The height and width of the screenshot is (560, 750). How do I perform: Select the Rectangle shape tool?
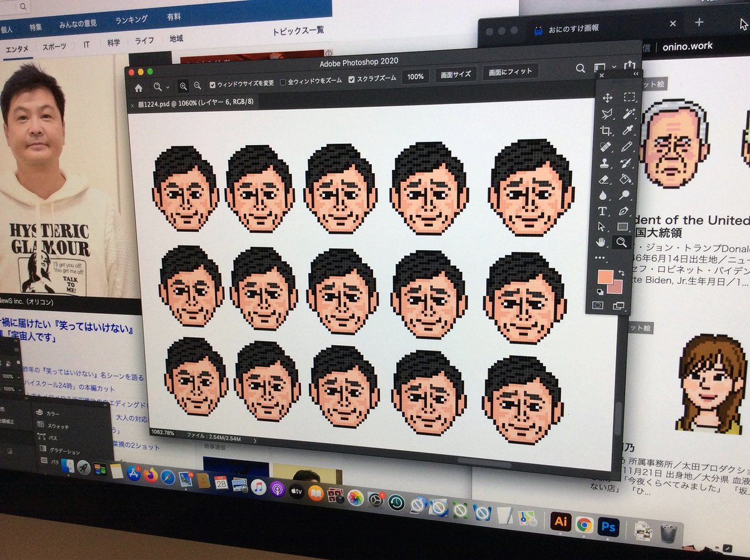623,226
